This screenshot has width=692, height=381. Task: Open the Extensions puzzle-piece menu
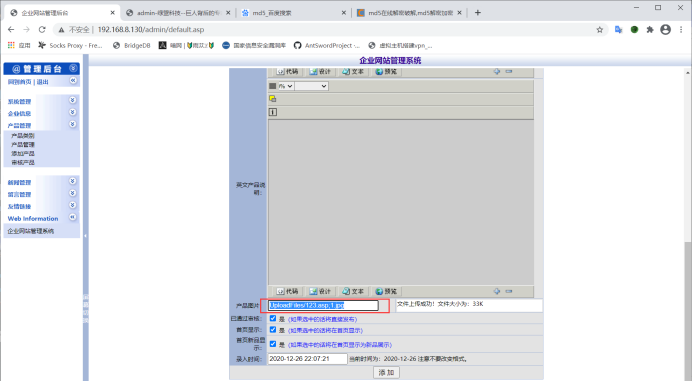pos(650,30)
